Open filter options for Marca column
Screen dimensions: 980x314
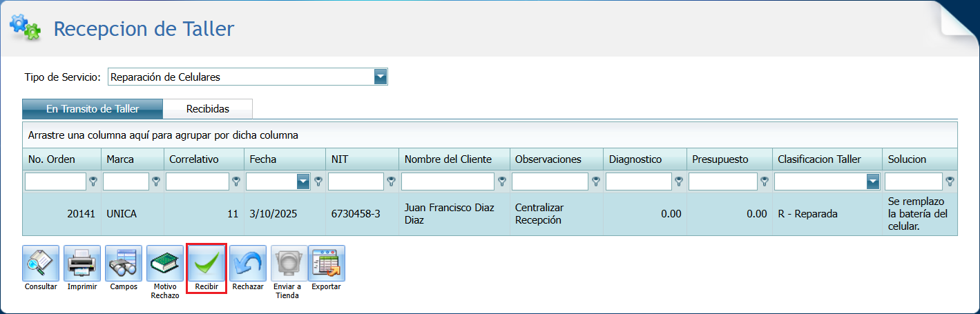[x=155, y=181]
